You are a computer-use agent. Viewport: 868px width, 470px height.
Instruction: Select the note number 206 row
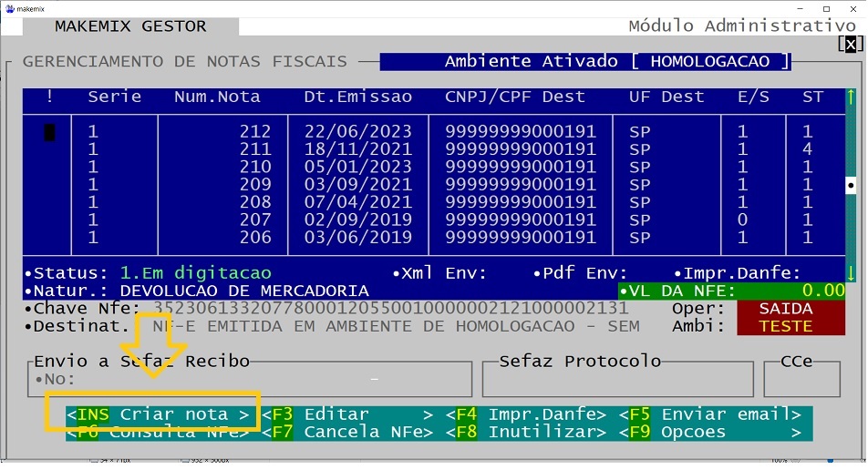pos(434,238)
